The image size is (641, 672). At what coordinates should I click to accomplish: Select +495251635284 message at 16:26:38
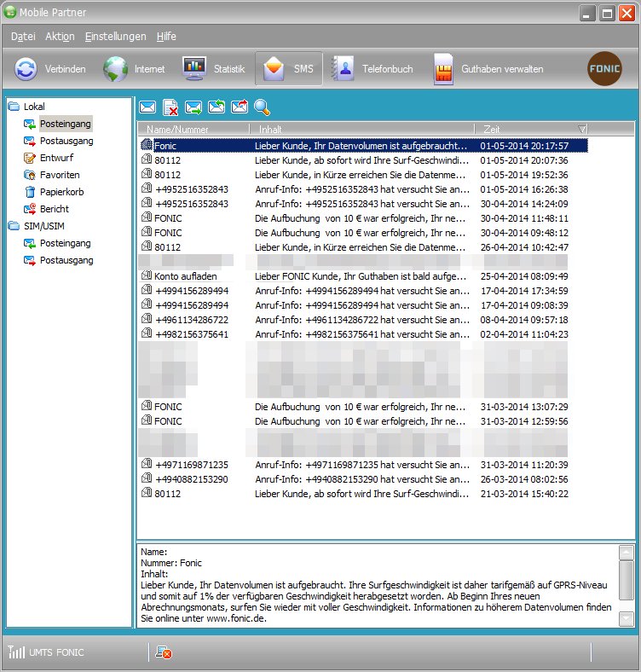coord(363,189)
